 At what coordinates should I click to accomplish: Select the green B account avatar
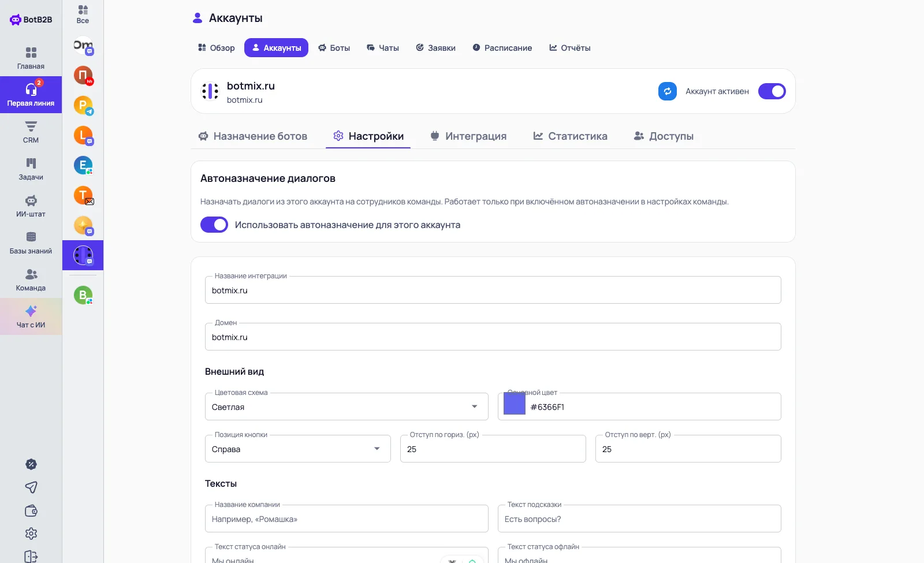tap(83, 295)
